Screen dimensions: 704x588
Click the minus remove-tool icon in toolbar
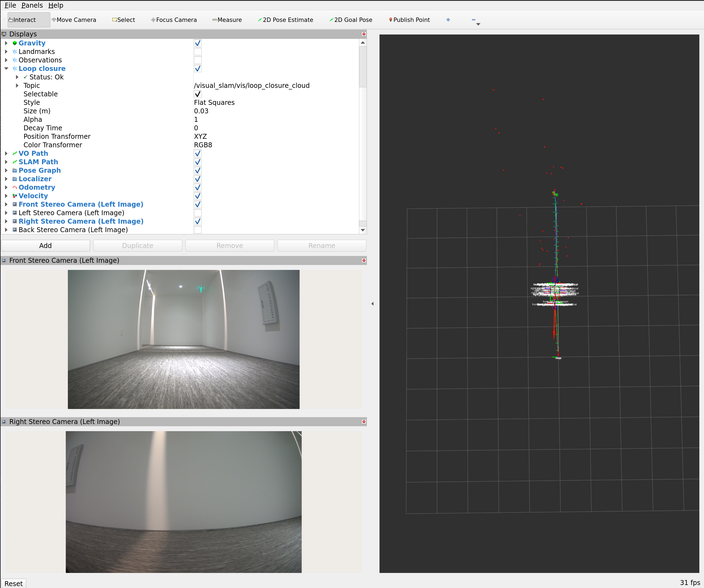(x=473, y=20)
